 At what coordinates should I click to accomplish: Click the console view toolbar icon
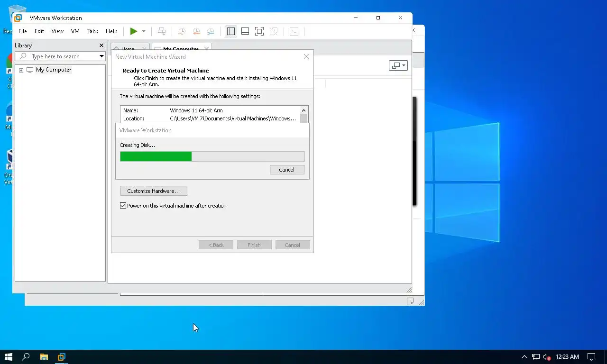(x=294, y=31)
